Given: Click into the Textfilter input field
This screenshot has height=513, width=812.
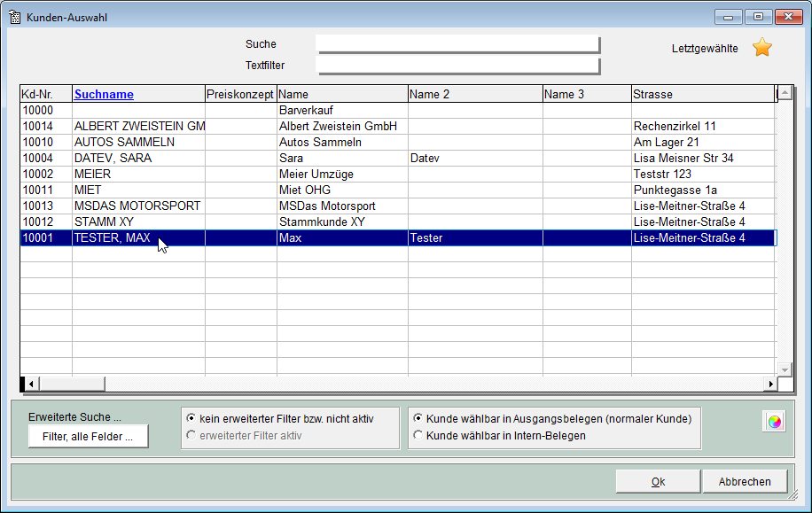Looking at the screenshot, I should pyautogui.click(x=457, y=66).
